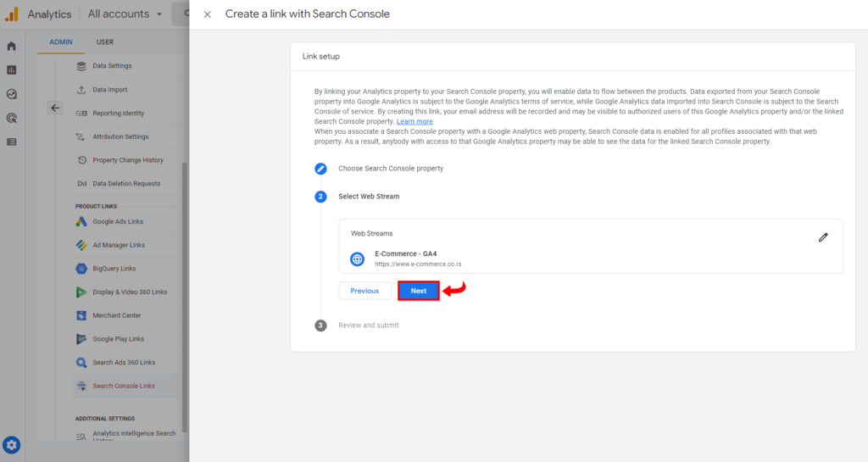868x462 pixels.
Task: Click the Search Console Links icon
Action: tap(81, 387)
